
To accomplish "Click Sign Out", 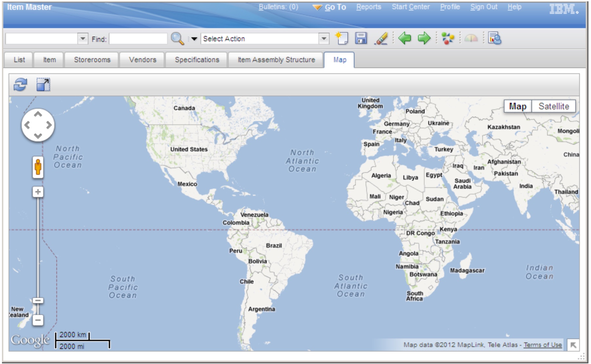I will [484, 7].
